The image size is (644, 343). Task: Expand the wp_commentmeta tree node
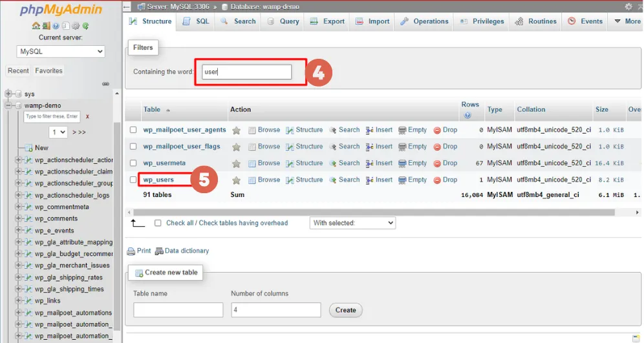[18, 207]
